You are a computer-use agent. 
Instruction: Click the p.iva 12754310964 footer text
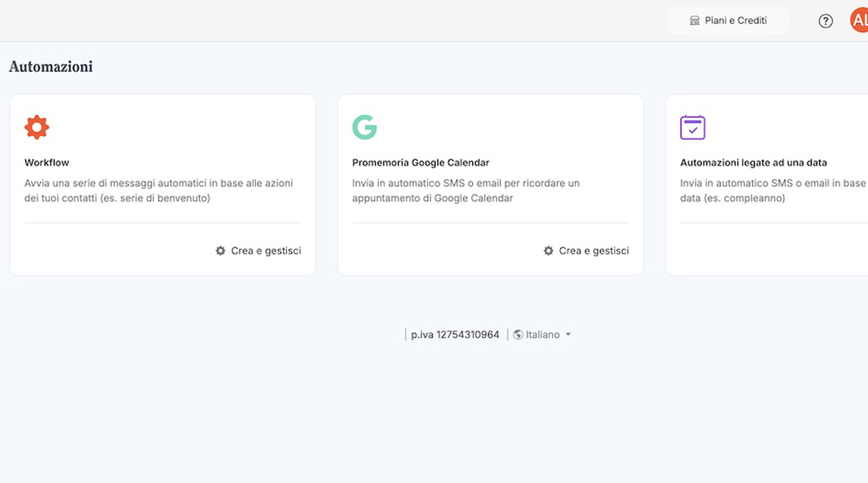click(x=455, y=334)
